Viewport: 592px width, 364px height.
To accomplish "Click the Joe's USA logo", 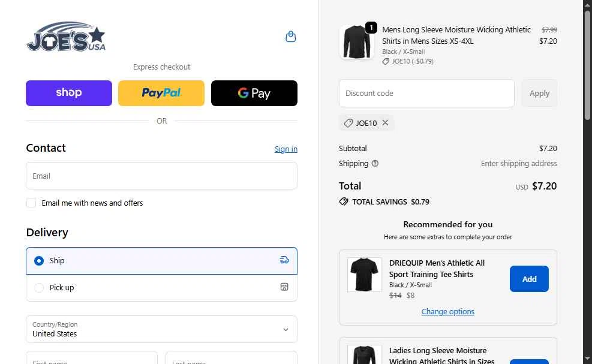I will pos(66,36).
